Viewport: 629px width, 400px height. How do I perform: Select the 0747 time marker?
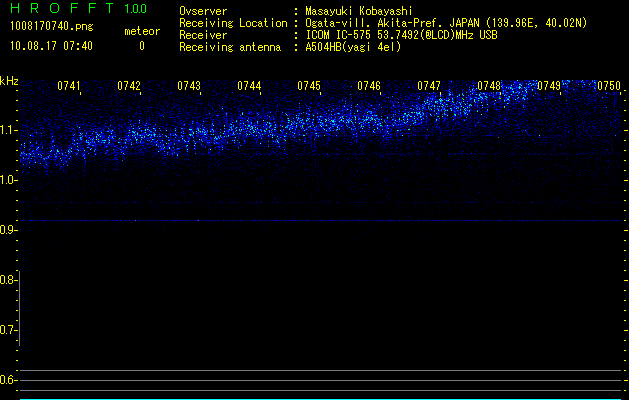coord(429,87)
